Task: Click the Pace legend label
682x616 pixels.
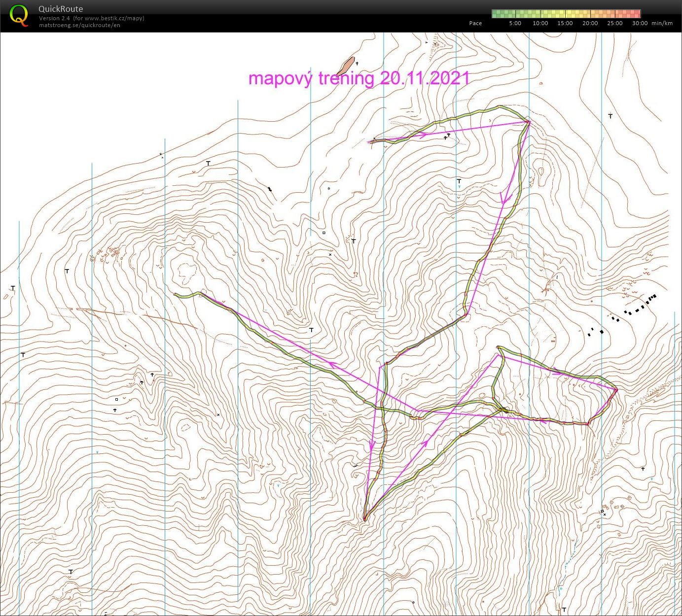Action: click(x=475, y=23)
